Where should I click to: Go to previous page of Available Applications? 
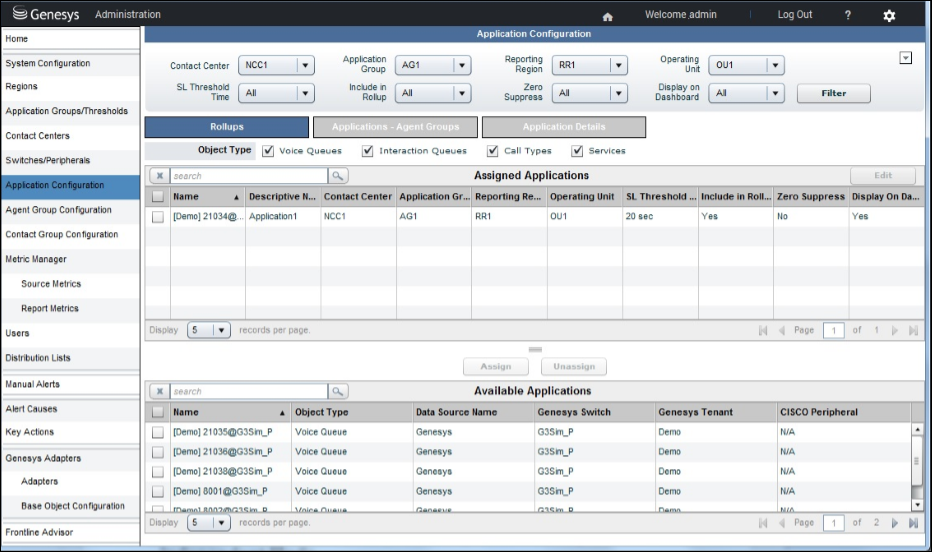(782, 523)
